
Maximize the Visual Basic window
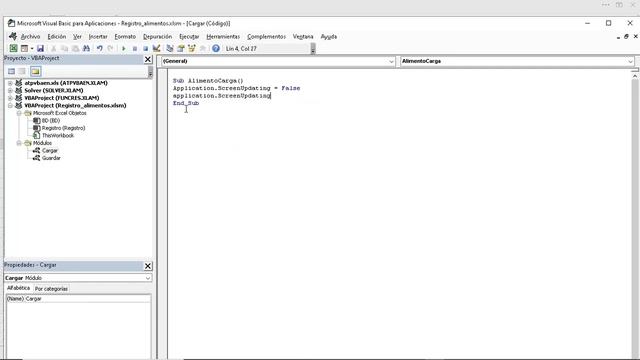[609, 23]
